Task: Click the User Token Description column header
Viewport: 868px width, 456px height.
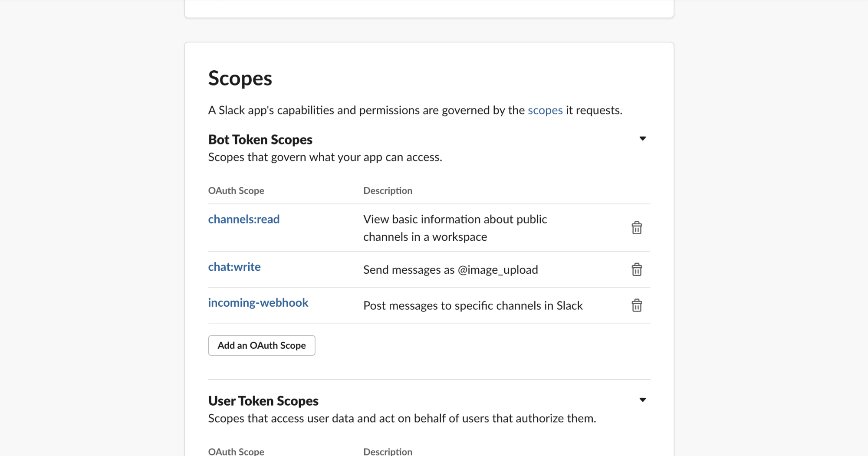Action: pos(388,452)
